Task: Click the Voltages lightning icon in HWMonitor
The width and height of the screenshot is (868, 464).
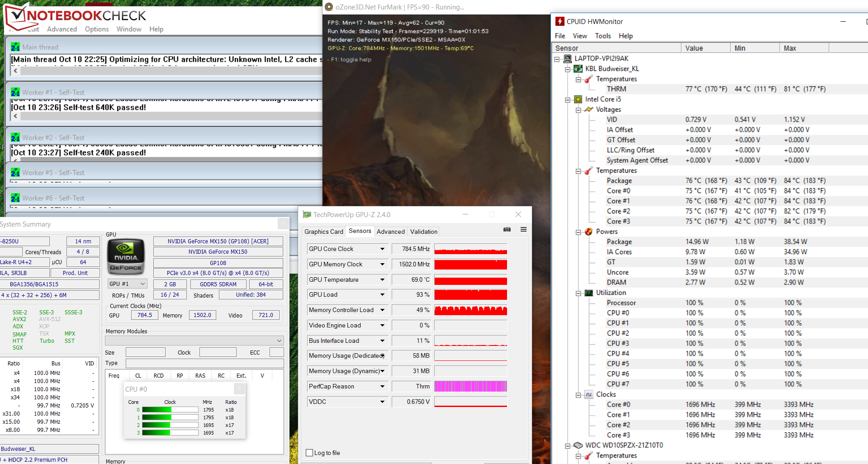Action: 588,109
